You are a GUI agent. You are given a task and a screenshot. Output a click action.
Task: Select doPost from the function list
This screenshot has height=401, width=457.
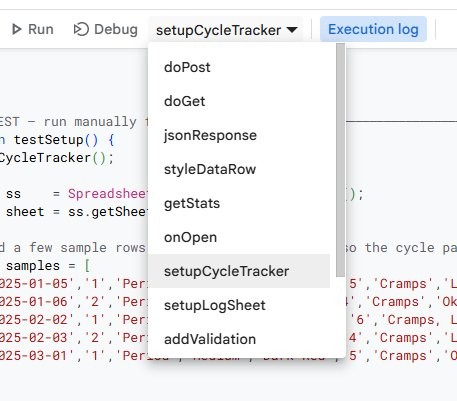pyautogui.click(x=239, y=67)
